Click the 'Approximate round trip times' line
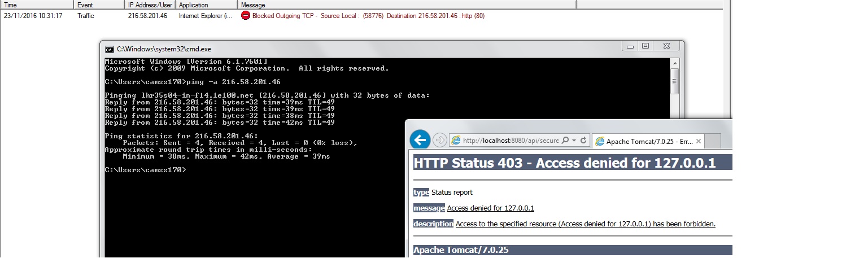 pos(208,150)
